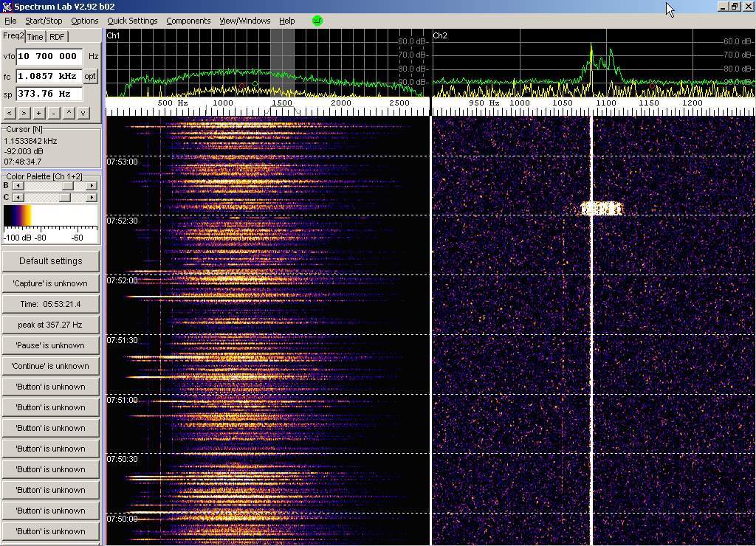Click the 'v' down arrow button

click(x=83, y=113)
